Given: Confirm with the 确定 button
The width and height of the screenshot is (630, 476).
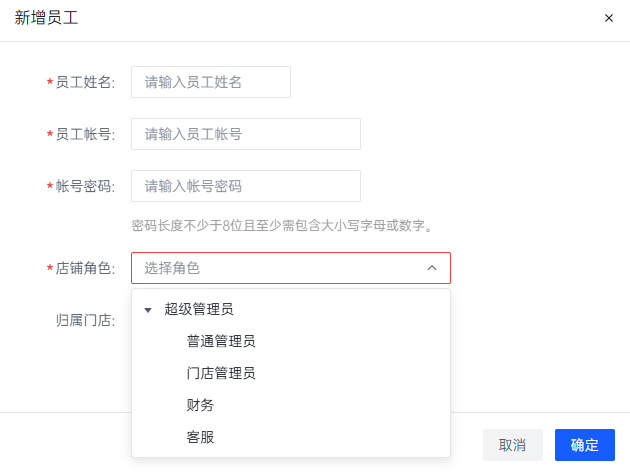Looking at the screenshot, I should (x=584, y=445).
